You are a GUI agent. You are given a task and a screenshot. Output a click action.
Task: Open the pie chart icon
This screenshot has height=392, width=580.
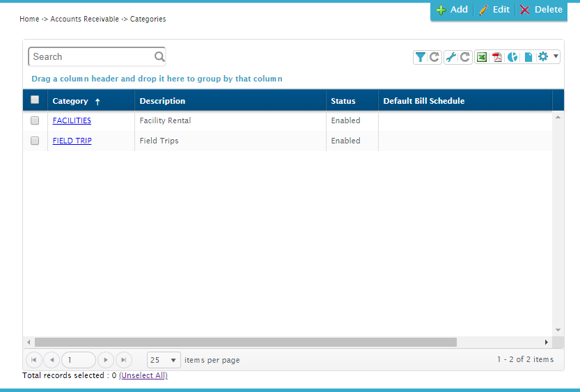click(512, 57)
